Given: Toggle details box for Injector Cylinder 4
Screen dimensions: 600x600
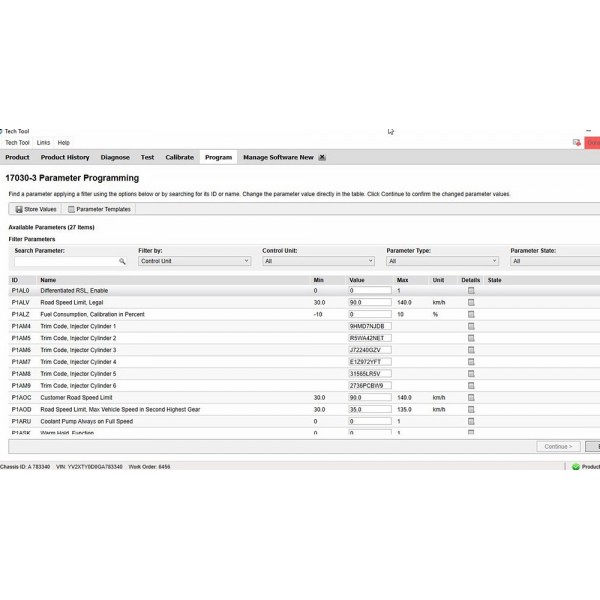Looking at the screenshot, I should [471, 362].
